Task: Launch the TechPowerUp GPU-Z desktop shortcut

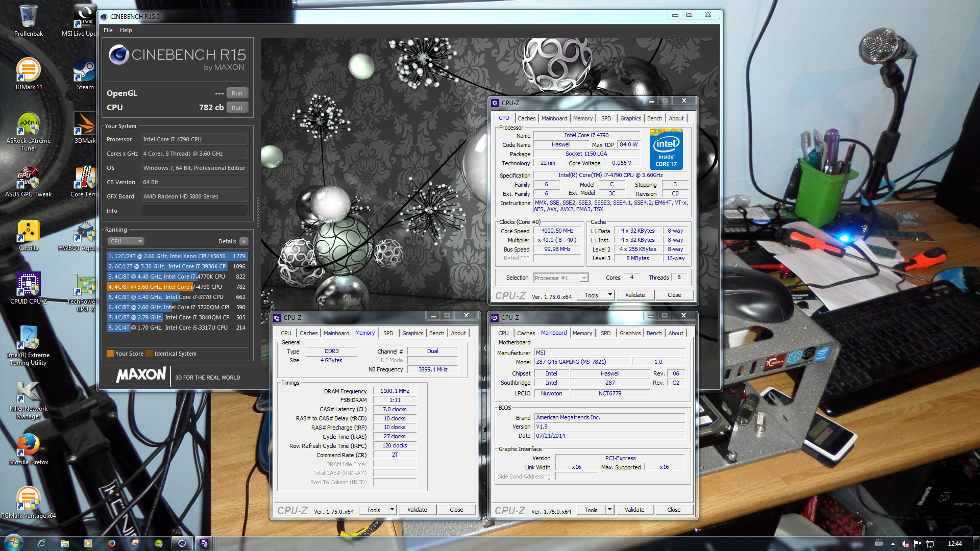Action: click(82, 292)
